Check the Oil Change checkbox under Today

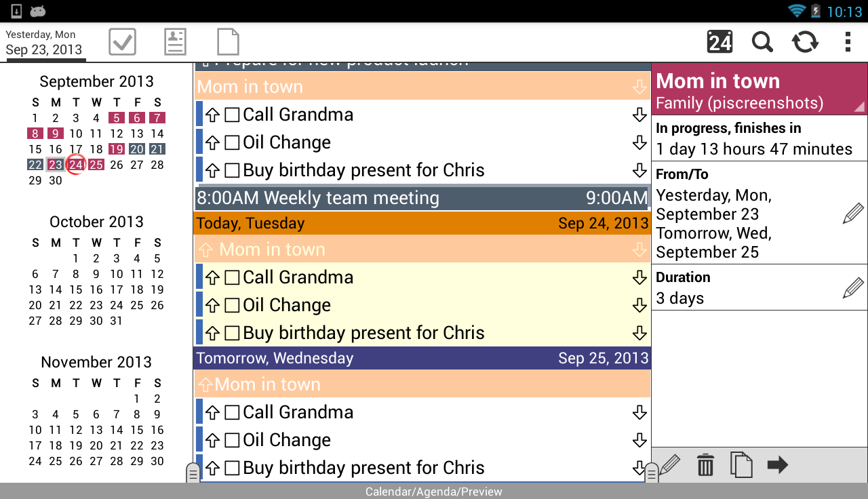pyautogui.click(x=232, y=305)
